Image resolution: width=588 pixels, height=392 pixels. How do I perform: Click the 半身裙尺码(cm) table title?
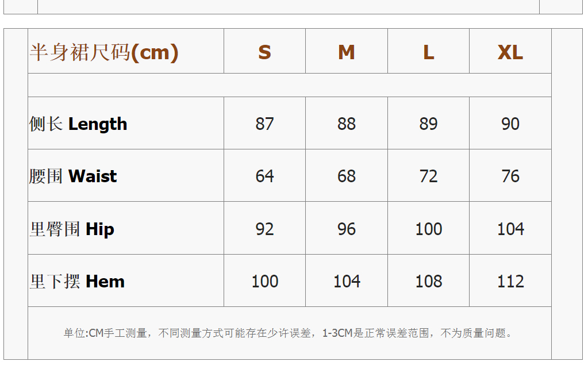(104, 52)
